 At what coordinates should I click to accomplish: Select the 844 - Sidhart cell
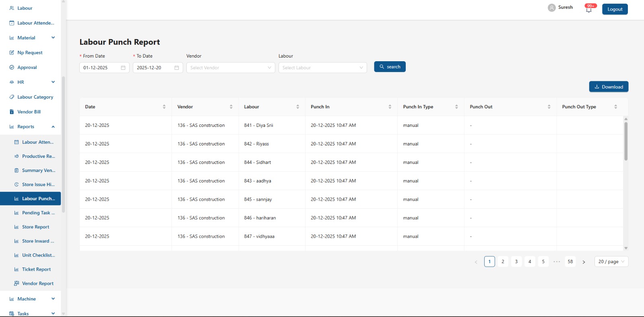click(x=272, y=162)
